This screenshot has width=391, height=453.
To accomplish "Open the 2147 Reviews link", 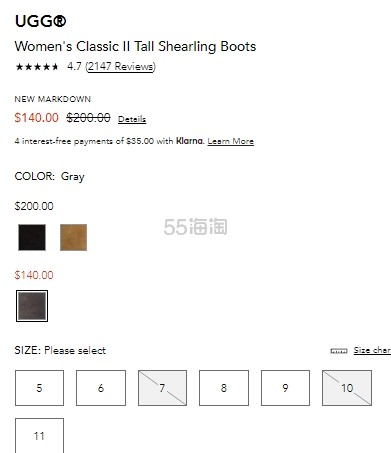I will point(120,66).
